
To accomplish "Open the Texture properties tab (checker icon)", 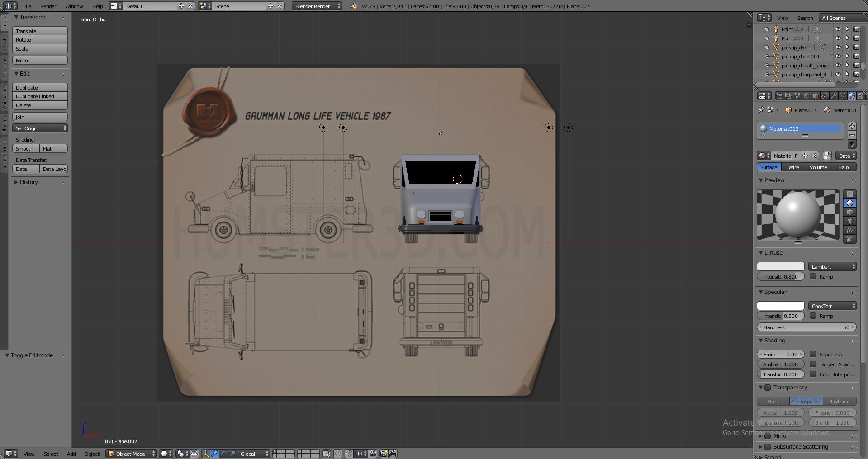I will coord(861,96).
